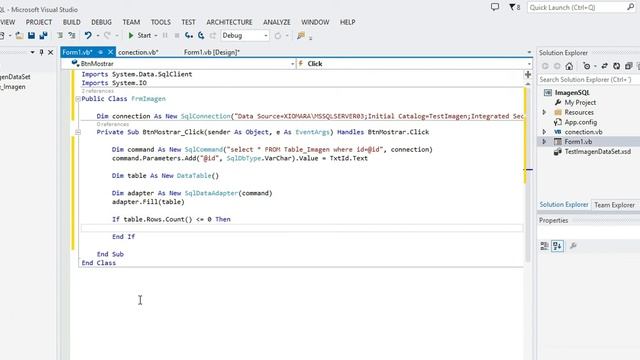Click the editor split plus button
Screen dimensions: 640x360
click(x=528, y=75)
